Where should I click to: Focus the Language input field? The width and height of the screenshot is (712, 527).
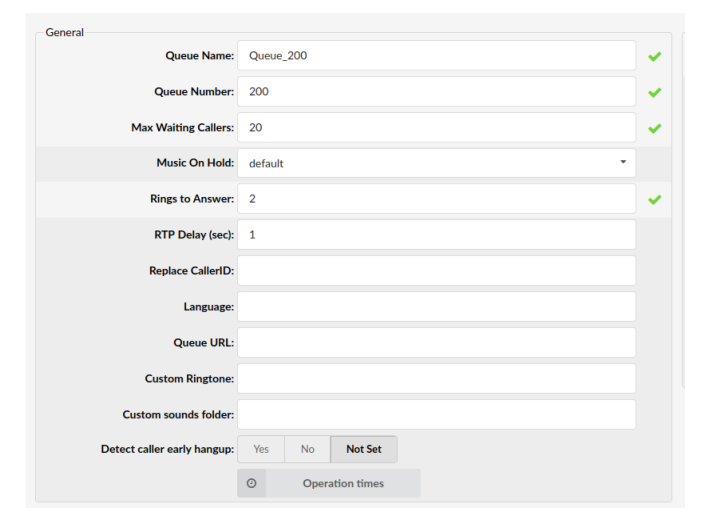(436, 307)
